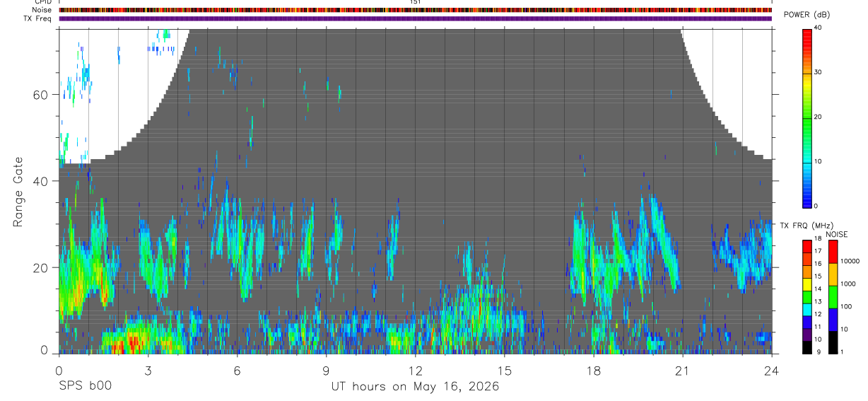Viewport: 868px width, 401px height.
Task: Click the Range Gate axis title
Action: point(18,192)
